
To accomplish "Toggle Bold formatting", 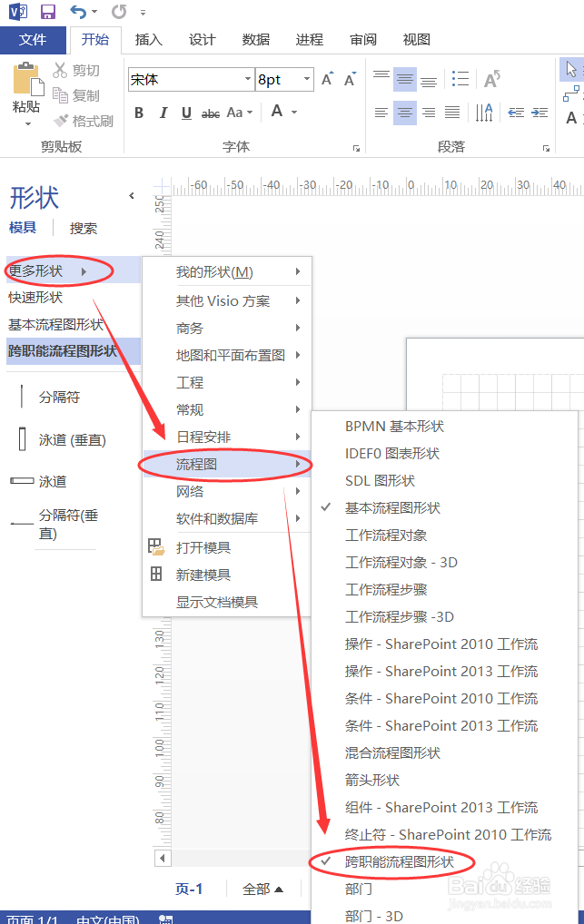I will pyautogui.click(x=139, y=113).
